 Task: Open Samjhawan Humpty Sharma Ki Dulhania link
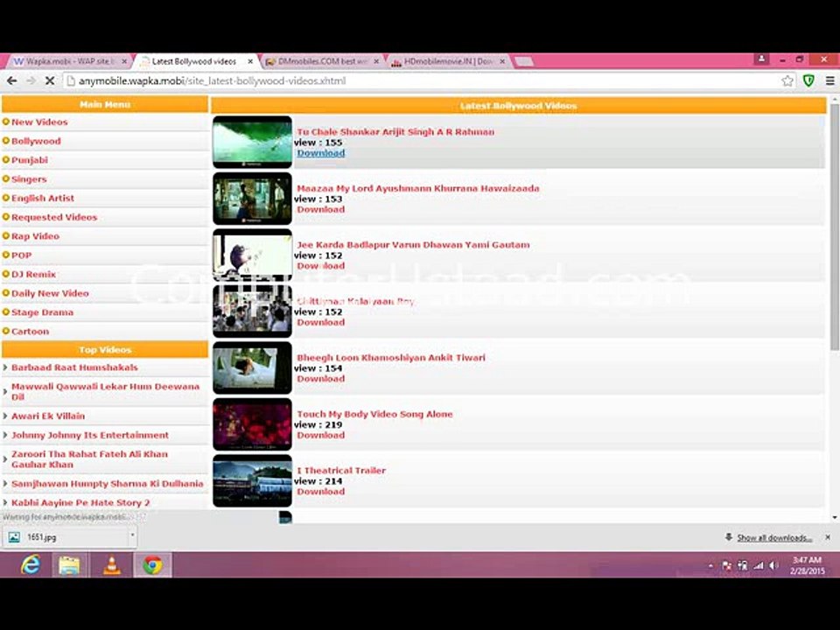pos(107,484)
